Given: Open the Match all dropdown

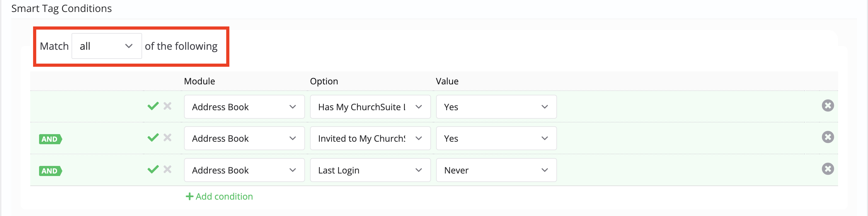Looking at the screenshot, I should [x=106, y=46].
